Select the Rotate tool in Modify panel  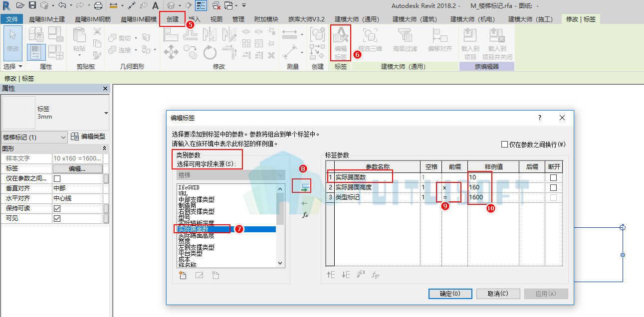(x=210, y=51)
